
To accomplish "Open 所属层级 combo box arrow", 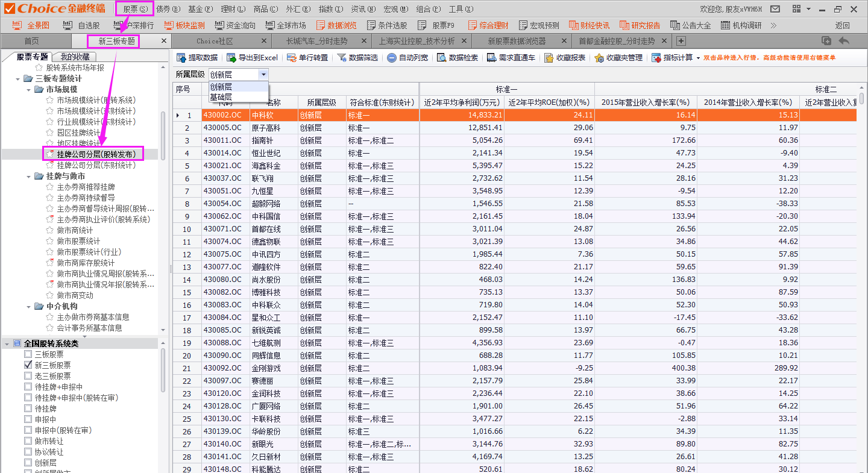I will (263, 74).
